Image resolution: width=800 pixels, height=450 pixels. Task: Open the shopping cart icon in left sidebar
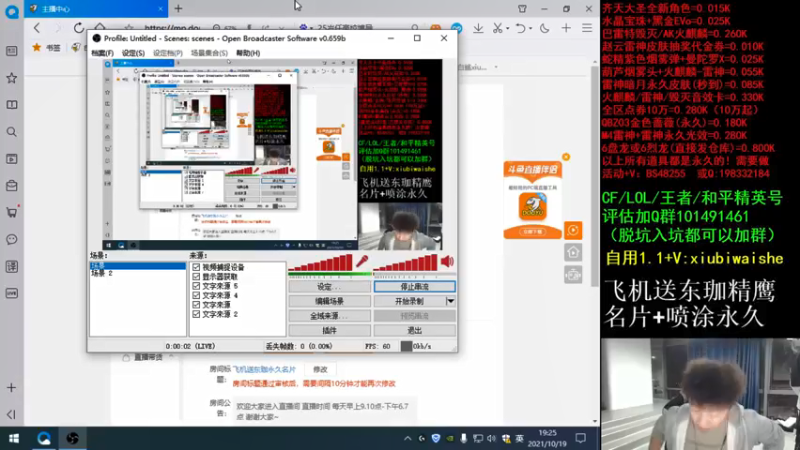pyautogui.click(x=11, y=212)
